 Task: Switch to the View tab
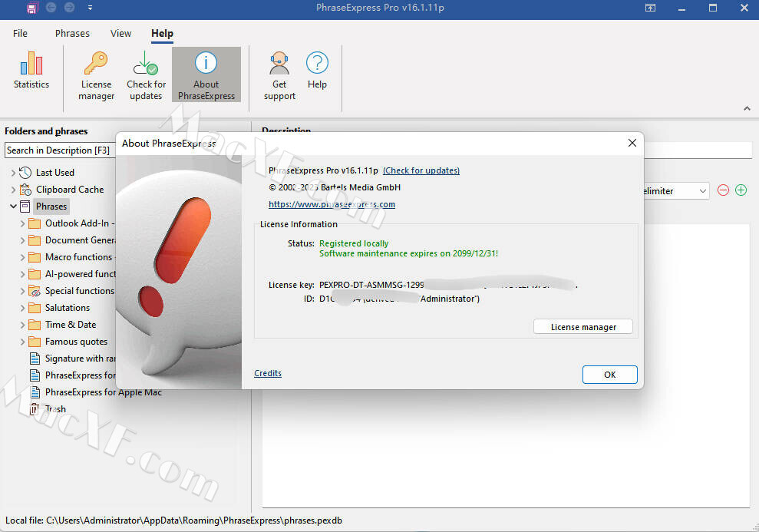pos(120,34)
